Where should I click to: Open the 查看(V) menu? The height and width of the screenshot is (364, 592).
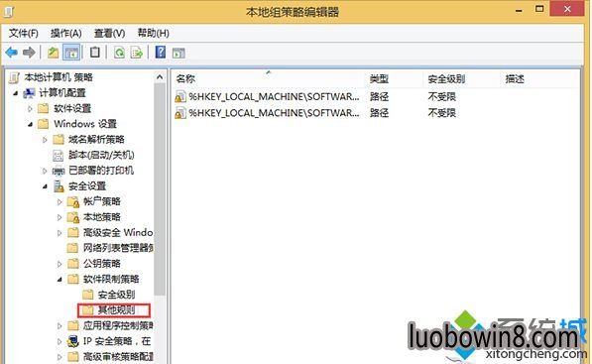[x=109, y=34]
